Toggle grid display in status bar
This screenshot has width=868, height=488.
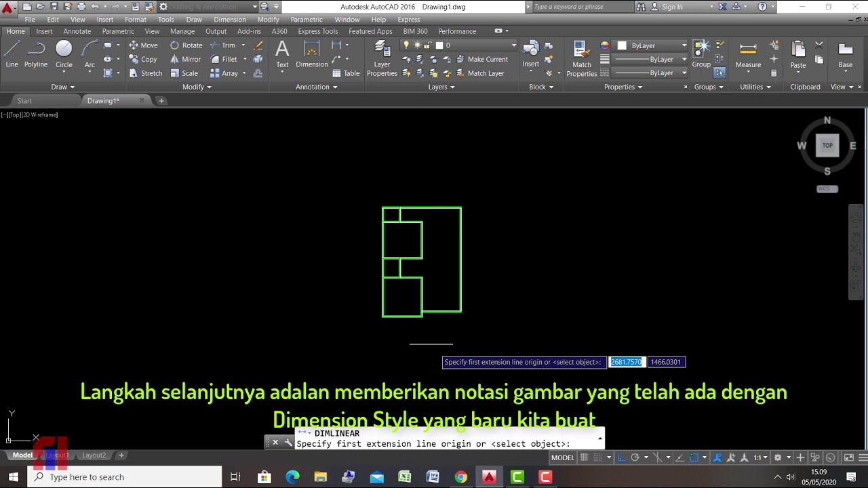[585, 457]
